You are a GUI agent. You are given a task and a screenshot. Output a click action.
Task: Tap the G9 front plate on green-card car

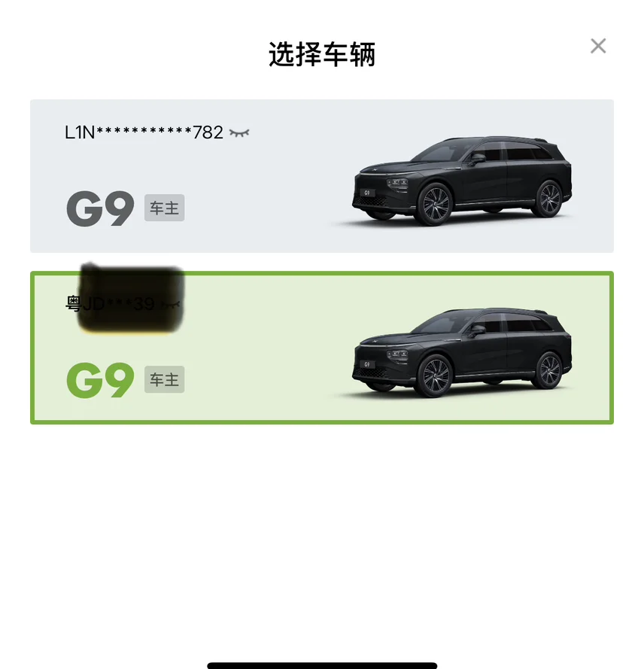(x=367, y=364)
